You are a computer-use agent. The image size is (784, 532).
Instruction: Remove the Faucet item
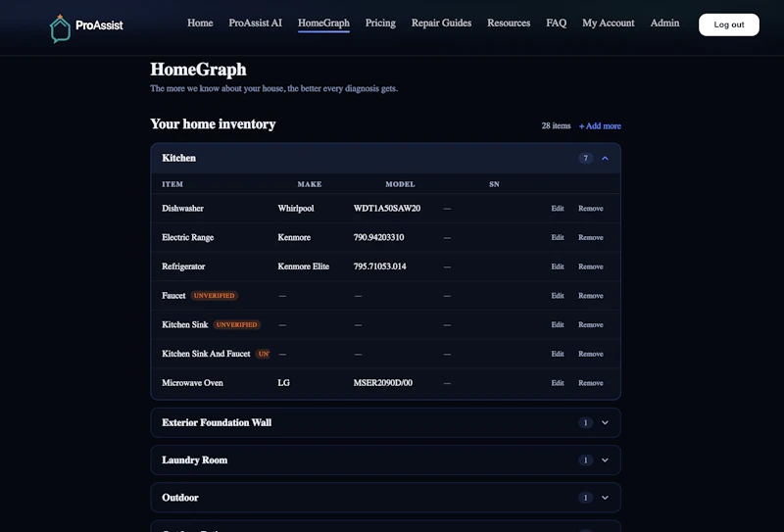(x=591, y=296)
